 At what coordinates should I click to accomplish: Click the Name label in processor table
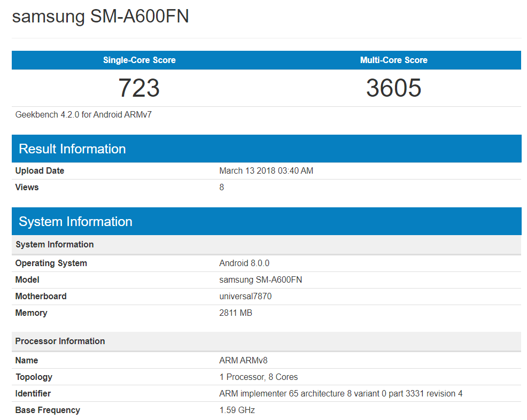click(27, 360)
